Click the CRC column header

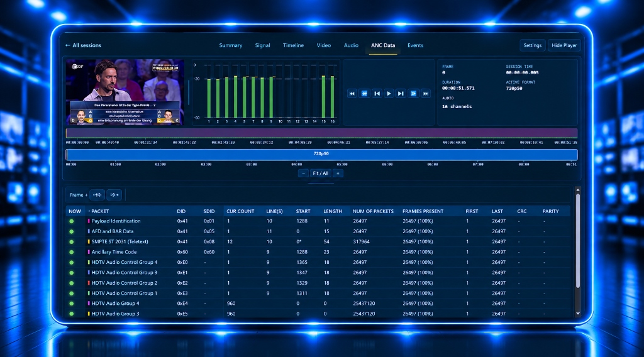[x=521, y=211]
